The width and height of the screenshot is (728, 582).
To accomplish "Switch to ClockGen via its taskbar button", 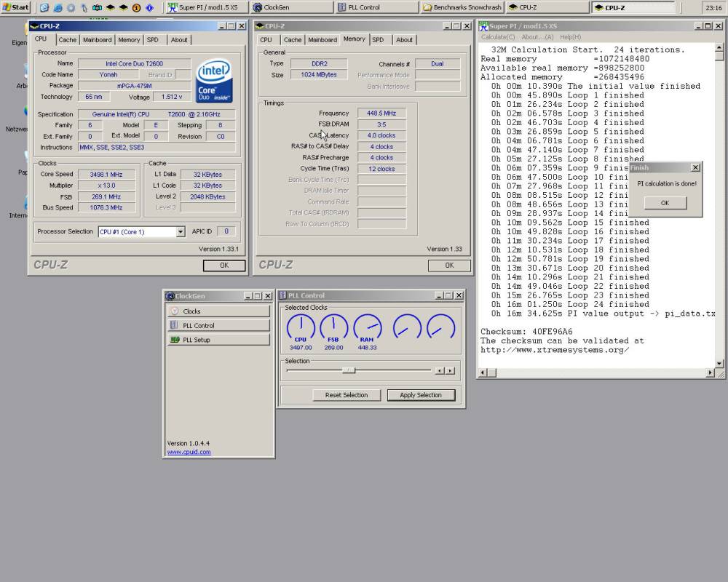I will (292, 7).
